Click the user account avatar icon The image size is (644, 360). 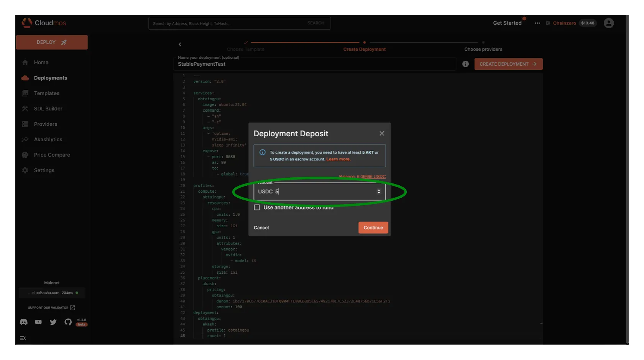(608, 23)
